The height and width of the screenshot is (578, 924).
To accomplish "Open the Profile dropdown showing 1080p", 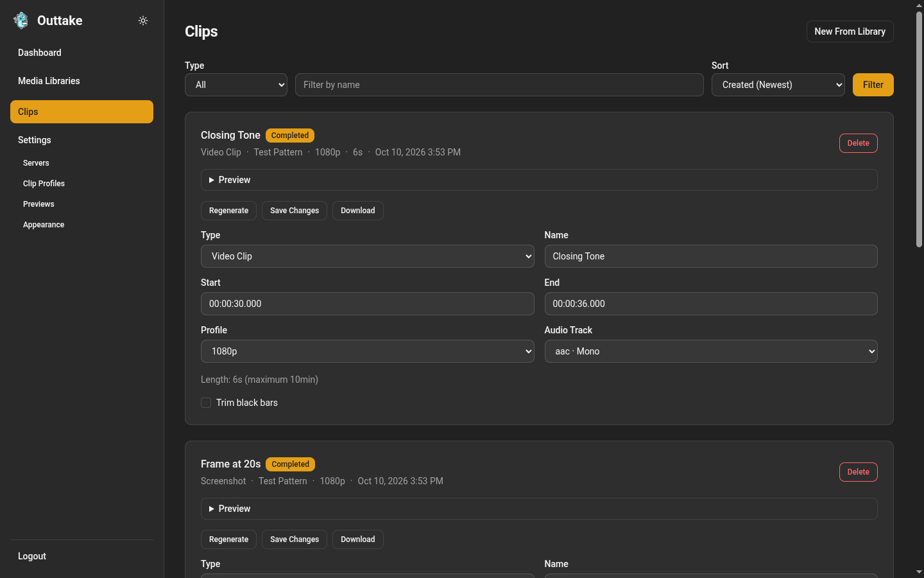I will (368, 351).
